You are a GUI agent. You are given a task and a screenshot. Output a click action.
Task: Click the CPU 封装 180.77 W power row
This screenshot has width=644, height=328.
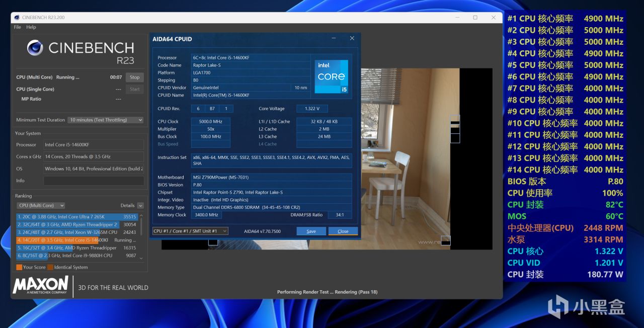tap(565, 274)
